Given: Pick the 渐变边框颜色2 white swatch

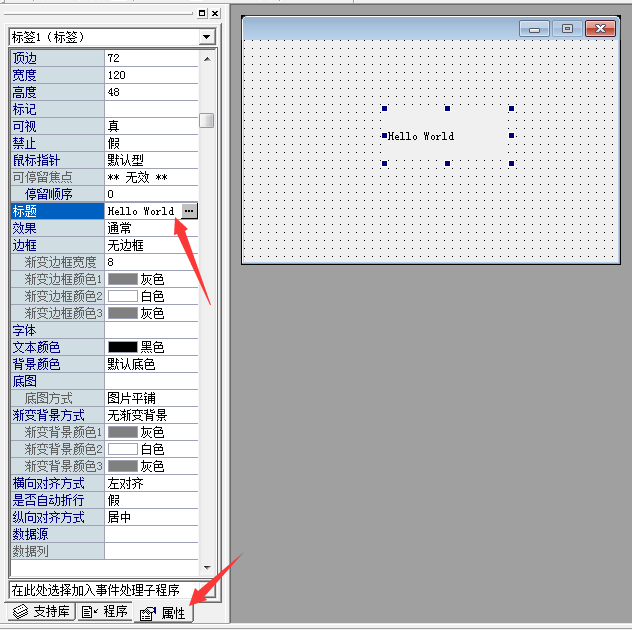Looking at the screenshot, I should point(123,296).
